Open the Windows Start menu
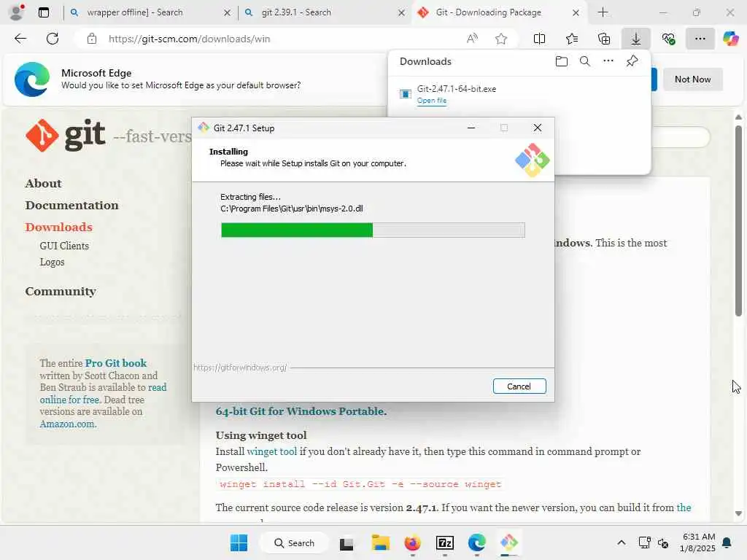The width and height of the screenshot is (747, 560). point(239,542)
